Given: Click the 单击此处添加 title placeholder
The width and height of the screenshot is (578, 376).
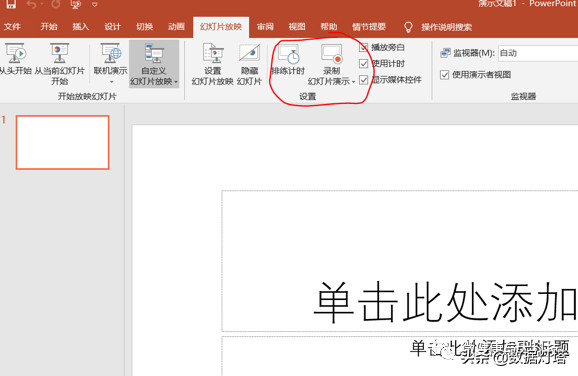Looking at the screenshot, I should (400, 261).
